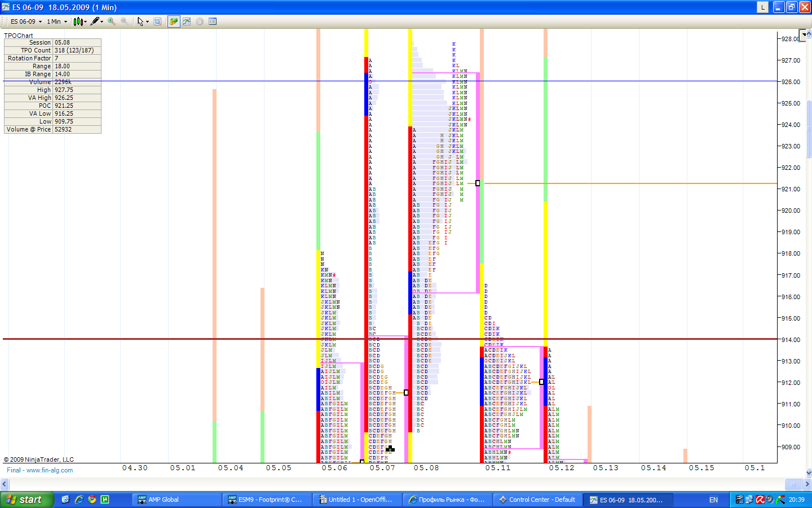Click the POC value 921.25

[x=77, y=106]
